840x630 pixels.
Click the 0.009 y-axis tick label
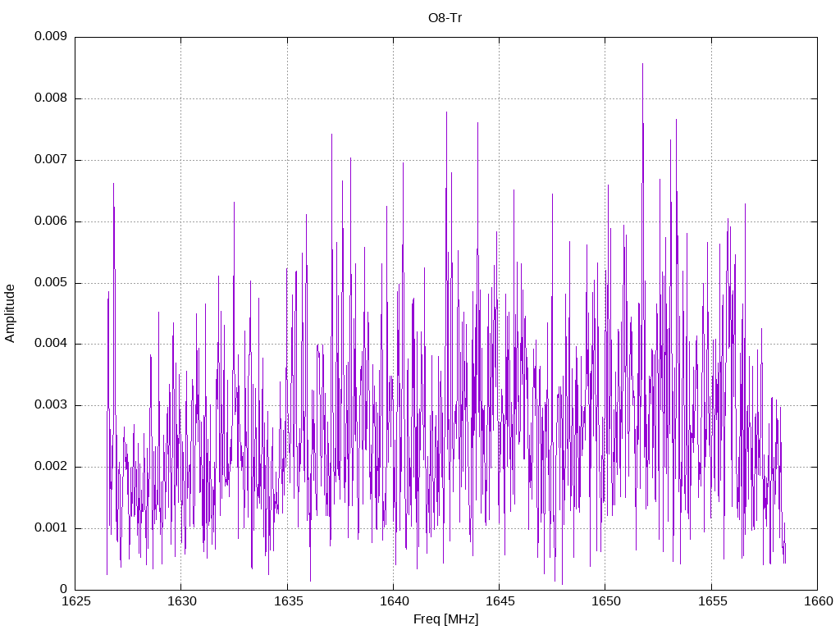tap(51, 36)
